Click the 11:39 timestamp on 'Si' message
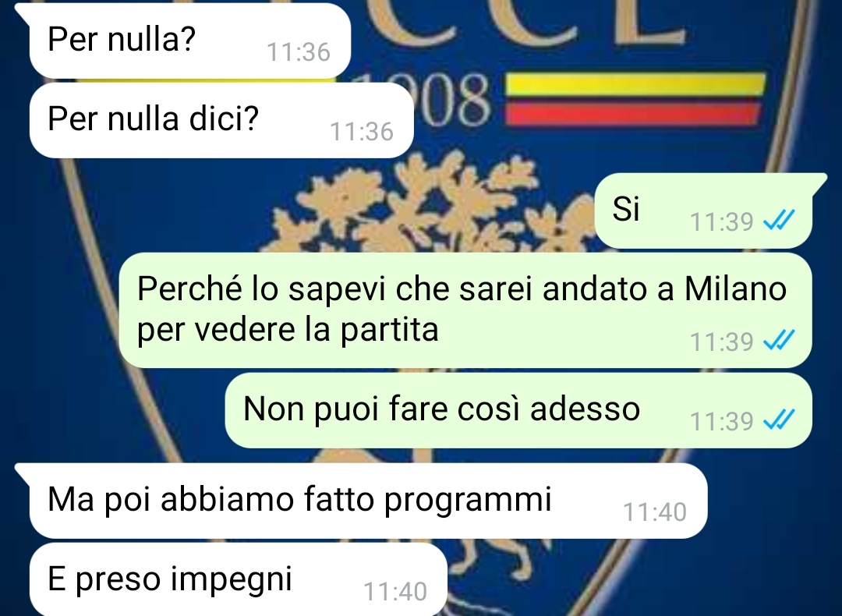This screenshot has width=842, height=616. pyautogui.click(x=721, y=221)
